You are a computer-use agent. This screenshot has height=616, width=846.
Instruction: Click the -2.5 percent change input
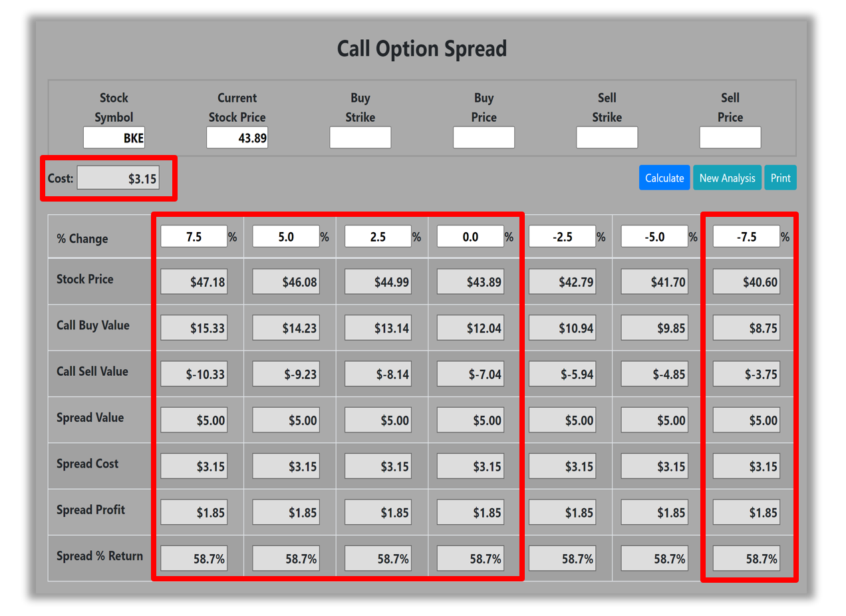[x=562, y=237]
